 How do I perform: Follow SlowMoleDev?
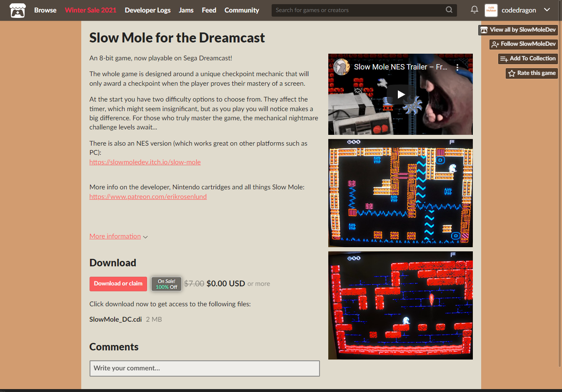pyautogui.click(x=523, y=44)
